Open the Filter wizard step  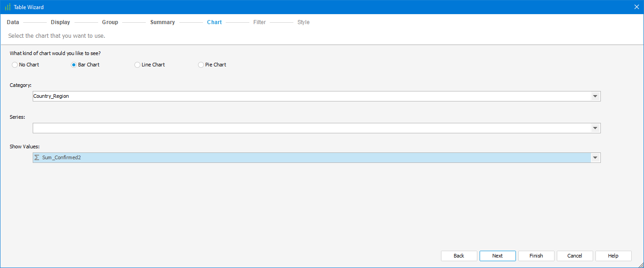[259, 22]
